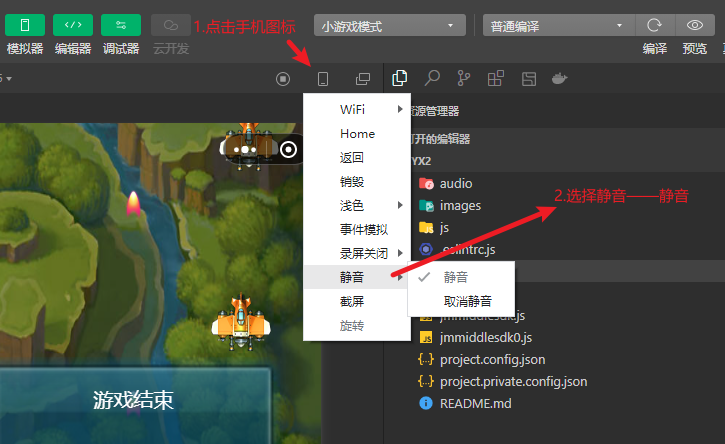725x444 pixels.
Task: Open the 小游戏模式 mode dropdown
Action: pos(390,25)
